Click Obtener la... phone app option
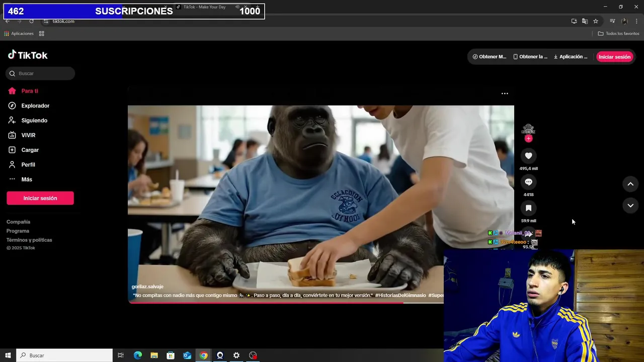 (x=530, y=57)
